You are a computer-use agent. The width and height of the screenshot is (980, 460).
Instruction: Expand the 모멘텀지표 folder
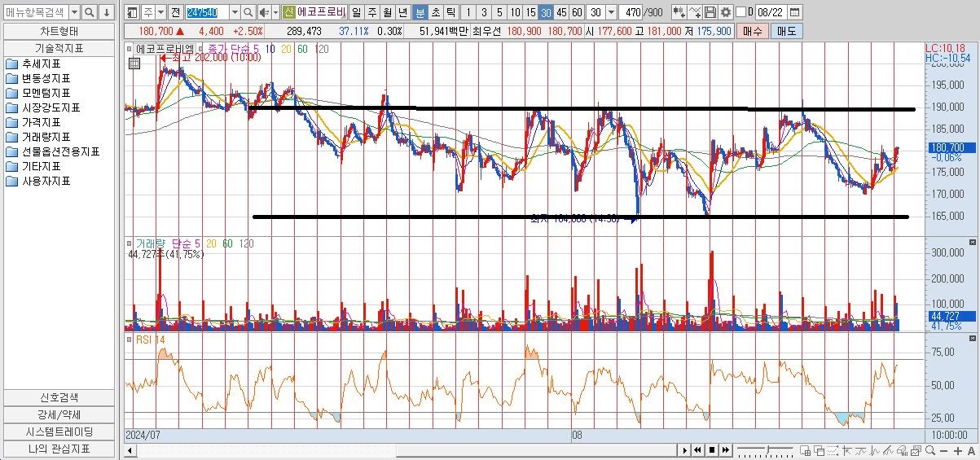click(46, 93)
